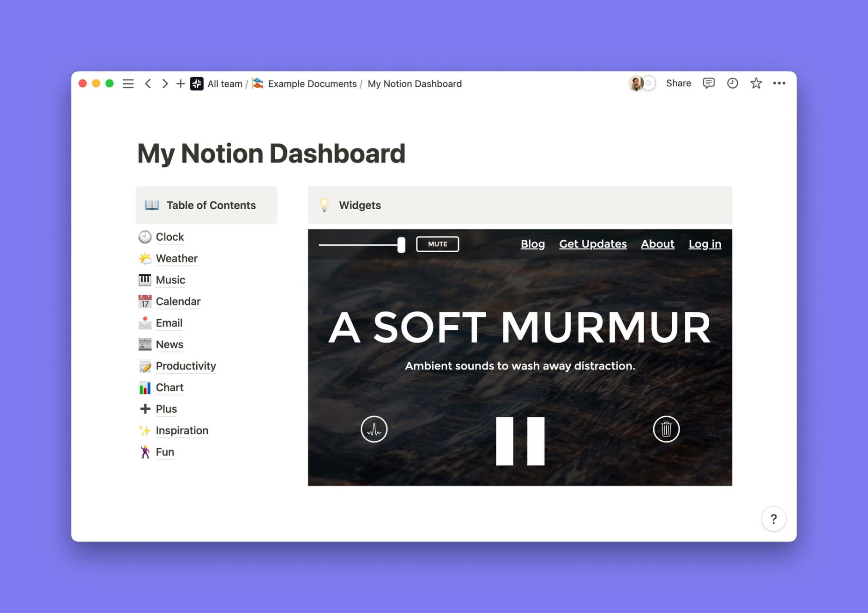Viewport: 868px width, 613px height.
Task: Click the bar chart emoji beside Chart
Action: tap(145, 388)
